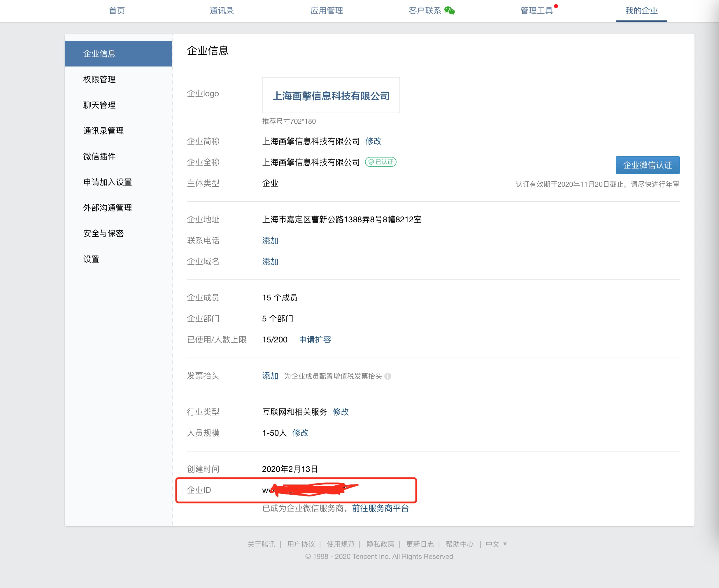Click the address text 上海市嘉定区曹新公路1388弄8号8幢8212室
The height and width of the screenshot is (588, 719).
click(341, 220)
